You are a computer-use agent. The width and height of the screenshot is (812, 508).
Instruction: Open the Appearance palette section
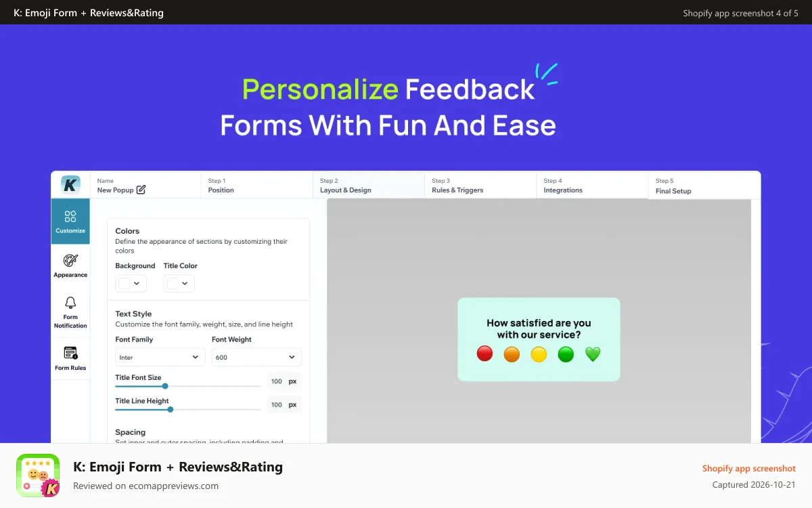coord(70,266)
